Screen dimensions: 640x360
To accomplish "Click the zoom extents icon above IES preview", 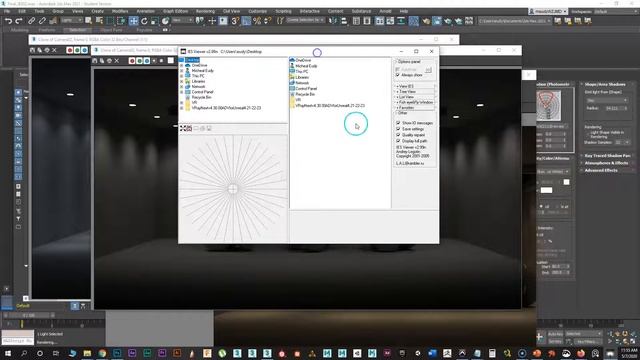I will coord(183,128).
